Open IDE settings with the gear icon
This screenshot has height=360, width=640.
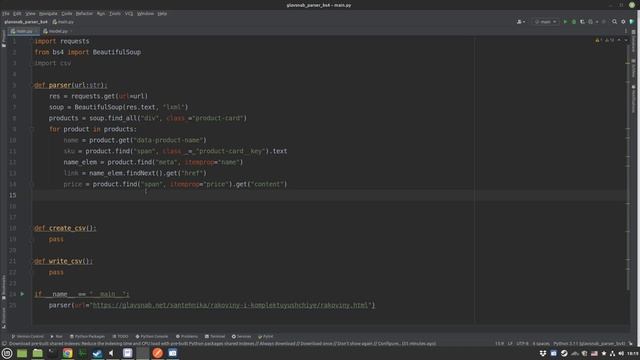(x=623, y=22)
